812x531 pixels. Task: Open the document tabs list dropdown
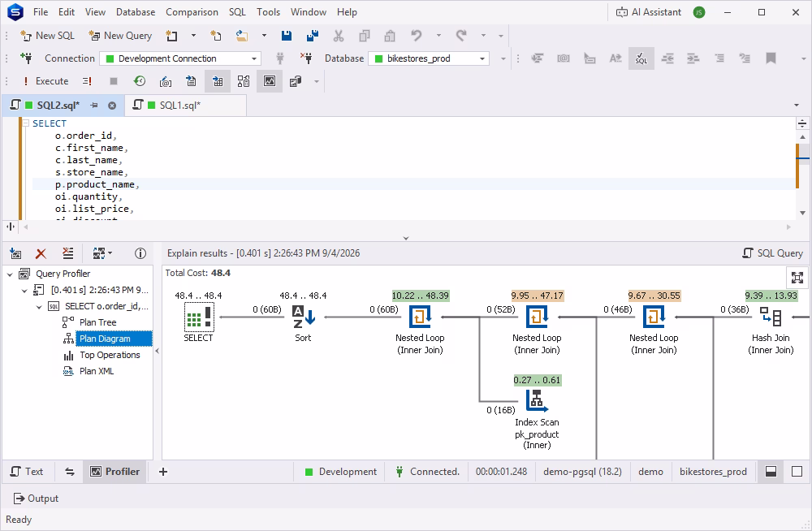(797, 106)
